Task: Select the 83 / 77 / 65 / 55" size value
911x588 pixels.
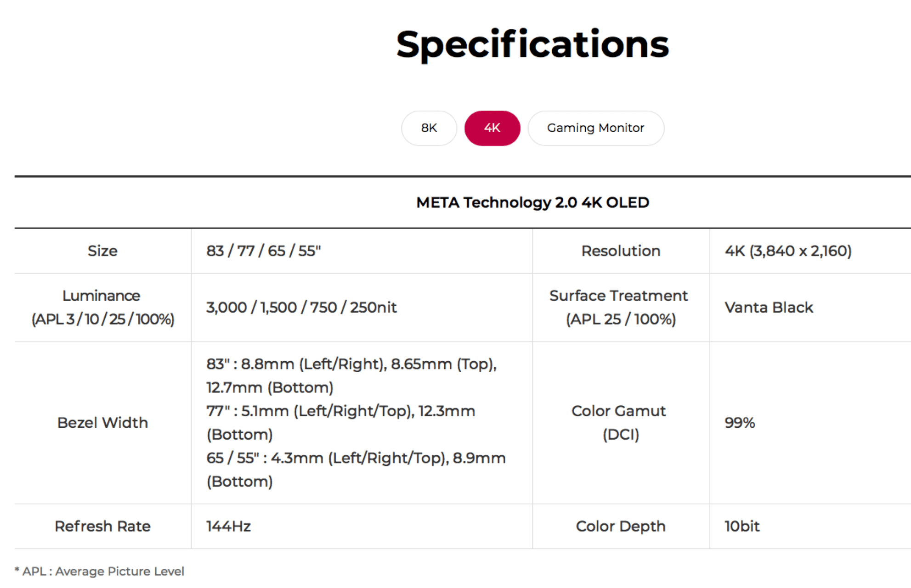Action: [264, 251]
